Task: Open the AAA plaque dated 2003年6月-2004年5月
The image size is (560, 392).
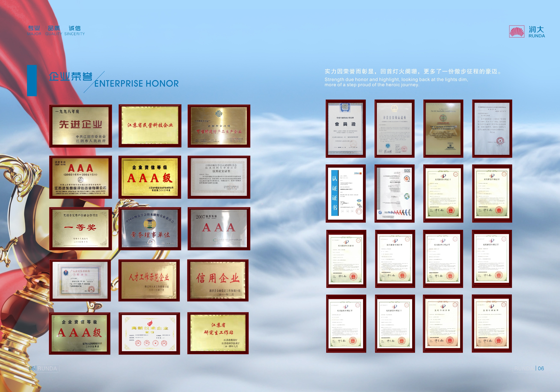Action: click(x=80, y=177)
